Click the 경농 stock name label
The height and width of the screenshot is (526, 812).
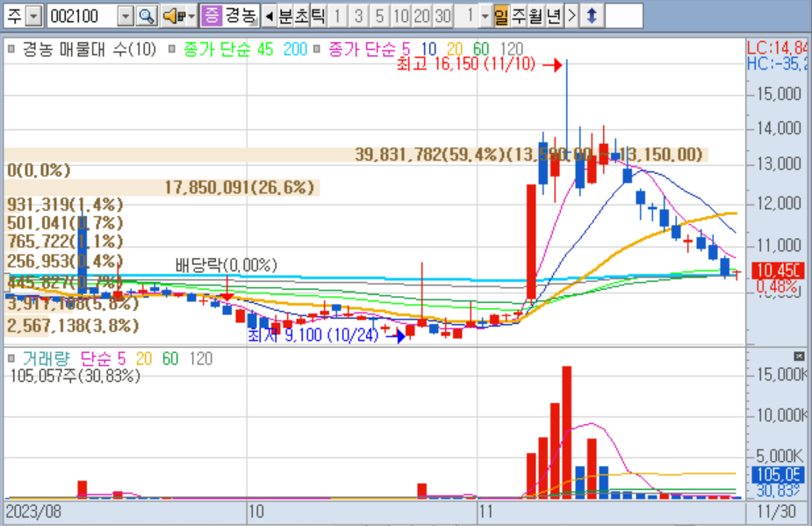pyautogui.click(x=241, y=16)
